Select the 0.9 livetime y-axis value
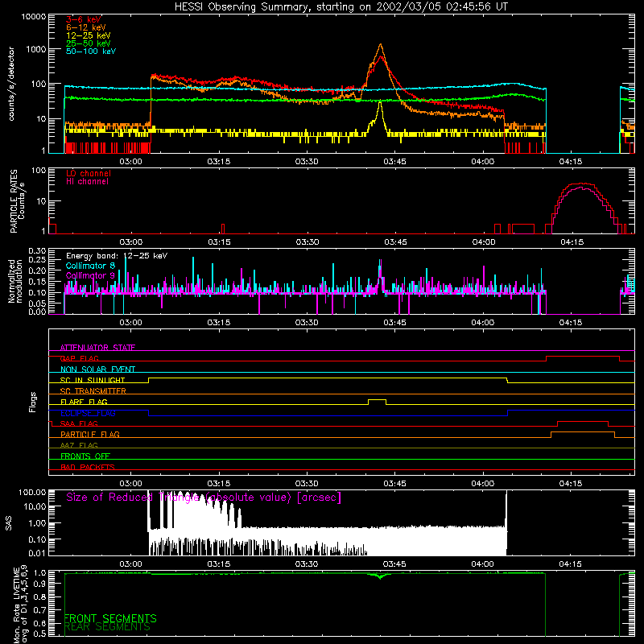The image size is (644, 644). (40, 584)
